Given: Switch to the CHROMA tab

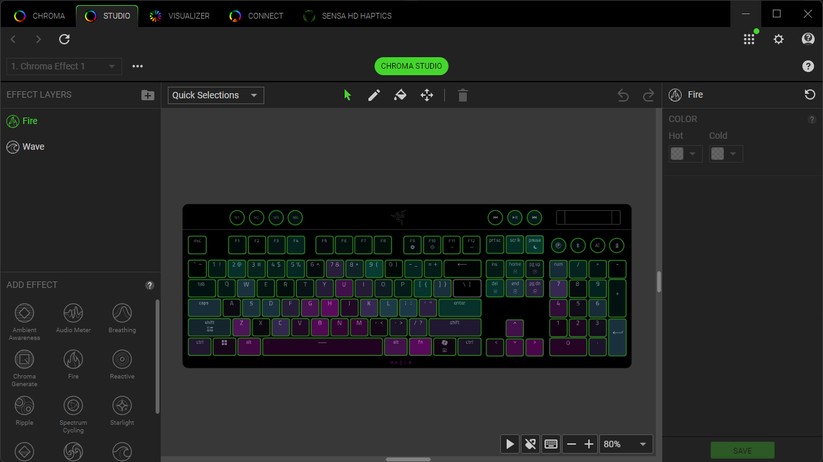Looking at the screenshot, I should (x=39, y=16).
